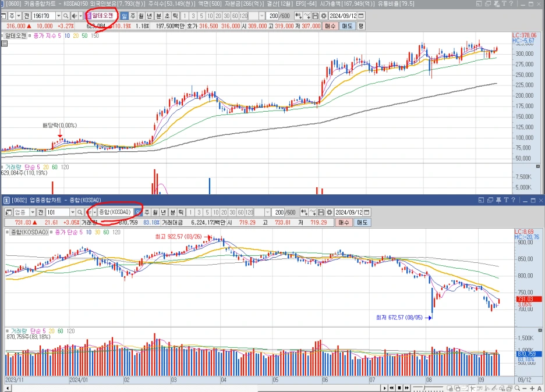Open the KOSDAQ chart's settings gear
Image resolution: width=545 pixels, height=392 pixels.
click(329, 212)
